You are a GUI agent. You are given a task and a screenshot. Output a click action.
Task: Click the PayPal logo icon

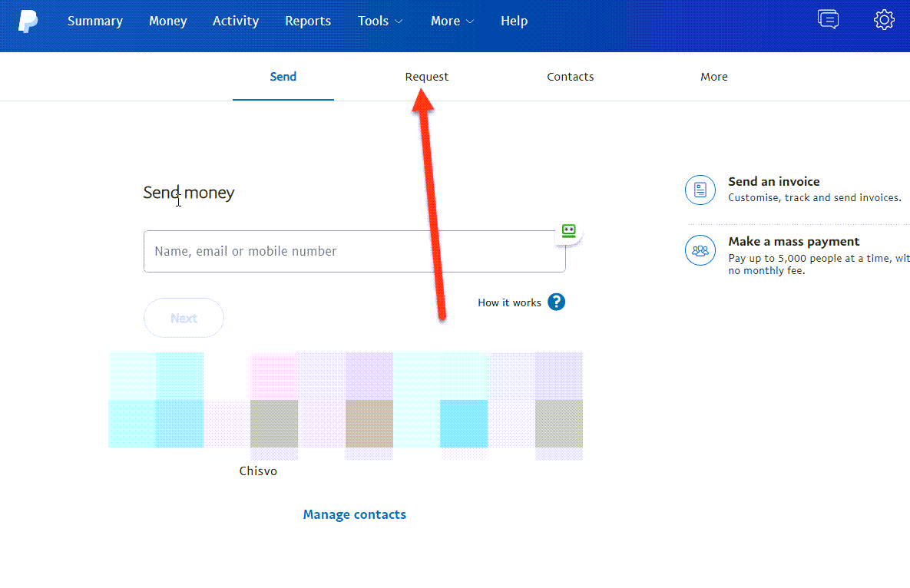[x=28, y=21]
